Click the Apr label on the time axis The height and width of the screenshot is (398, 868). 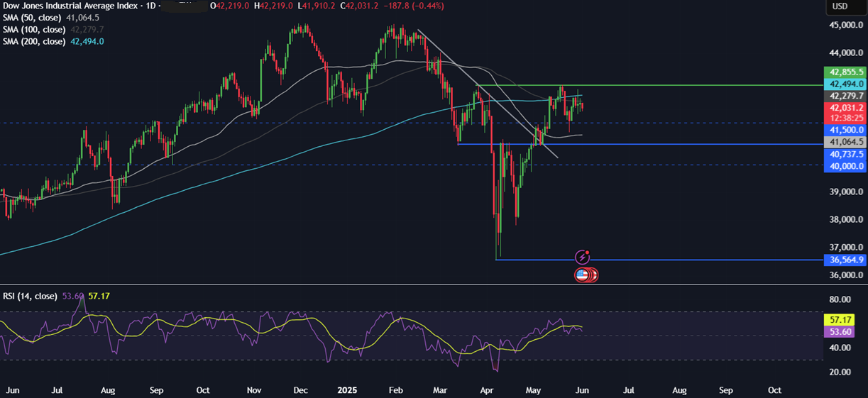coord(487,390)
